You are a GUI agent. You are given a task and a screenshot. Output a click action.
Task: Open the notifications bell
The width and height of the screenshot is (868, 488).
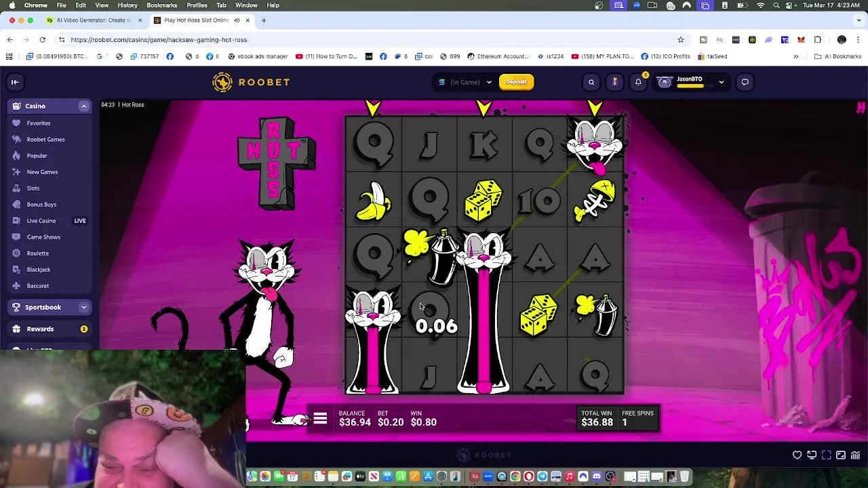click(x=638, y=82)
